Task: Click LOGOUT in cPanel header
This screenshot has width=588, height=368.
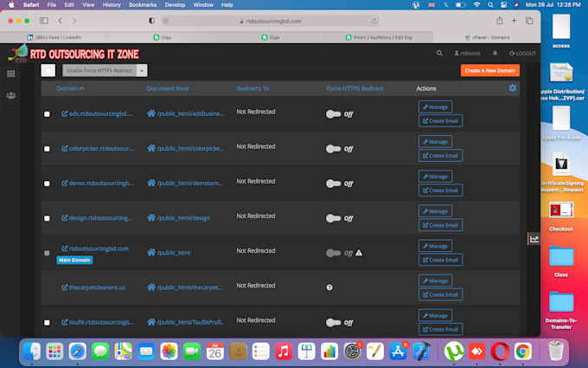Action: pos(522,54)
